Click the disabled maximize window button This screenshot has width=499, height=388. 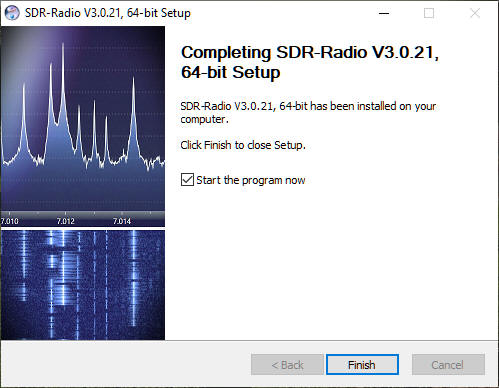coord(429,13)
